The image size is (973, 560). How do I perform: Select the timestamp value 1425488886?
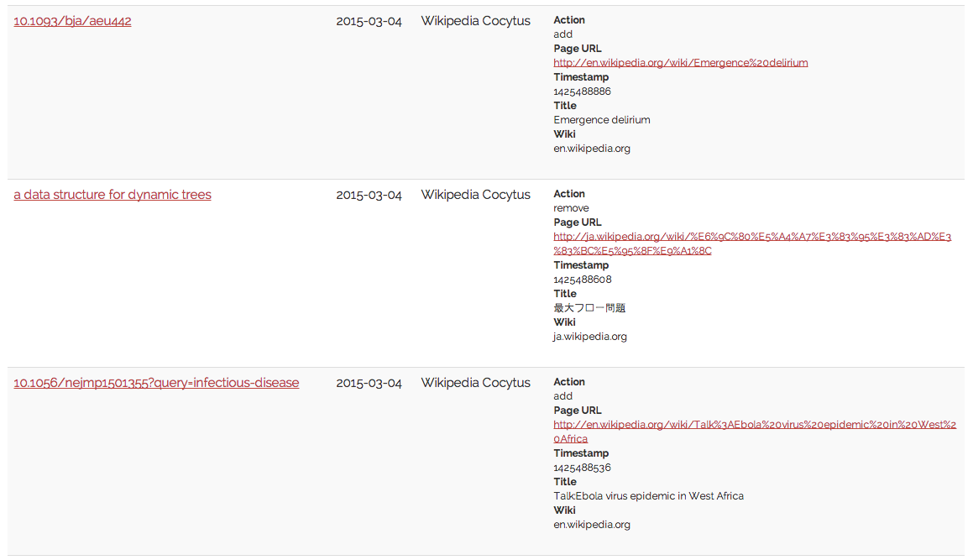point(582,92)
